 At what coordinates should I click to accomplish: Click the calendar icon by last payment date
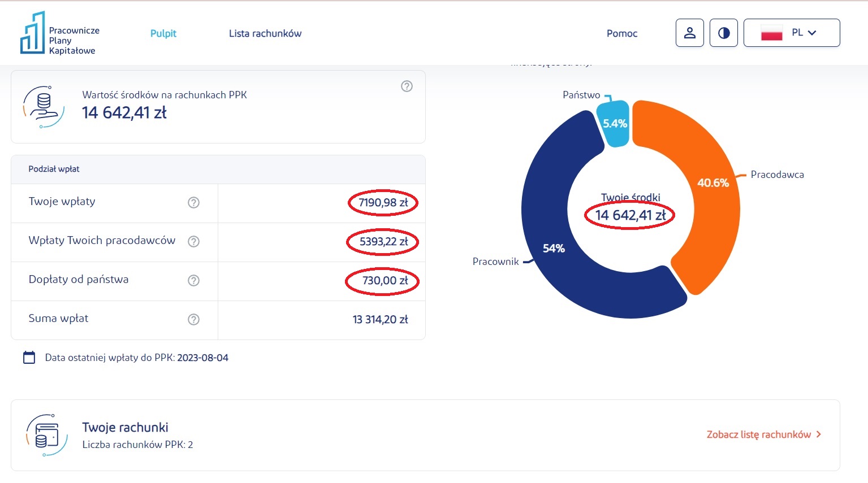click(29, 358)
